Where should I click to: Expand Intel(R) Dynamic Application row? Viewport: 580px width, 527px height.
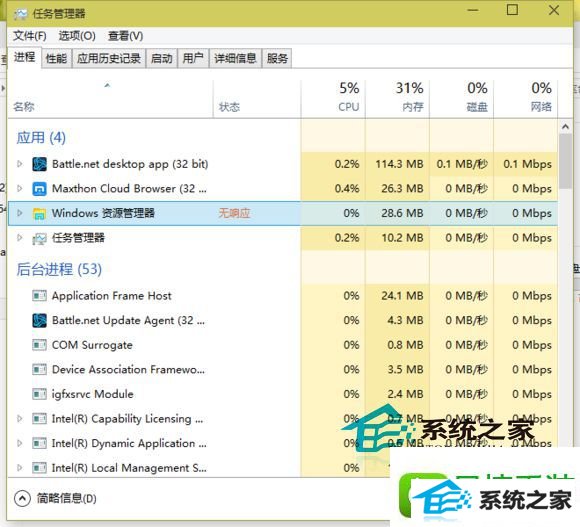tap(20, 443)
